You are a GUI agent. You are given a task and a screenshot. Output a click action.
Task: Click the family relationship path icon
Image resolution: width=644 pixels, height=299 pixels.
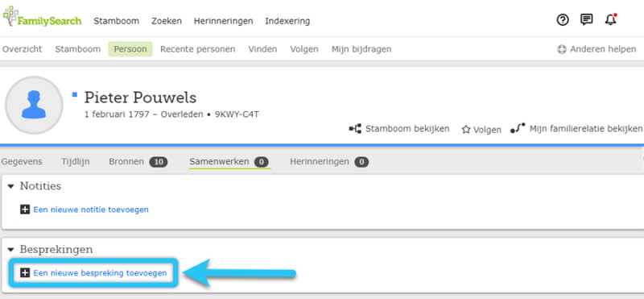coord(518,129)
